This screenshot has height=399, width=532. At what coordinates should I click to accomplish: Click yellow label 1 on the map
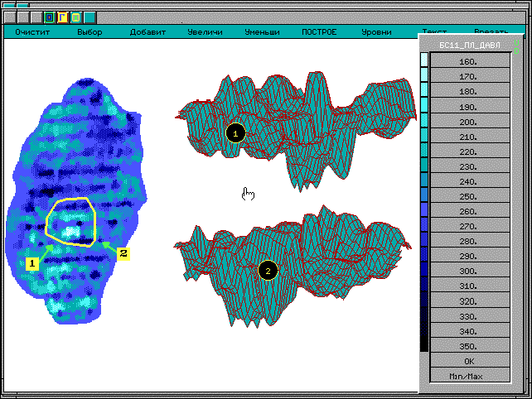[32, 263]
